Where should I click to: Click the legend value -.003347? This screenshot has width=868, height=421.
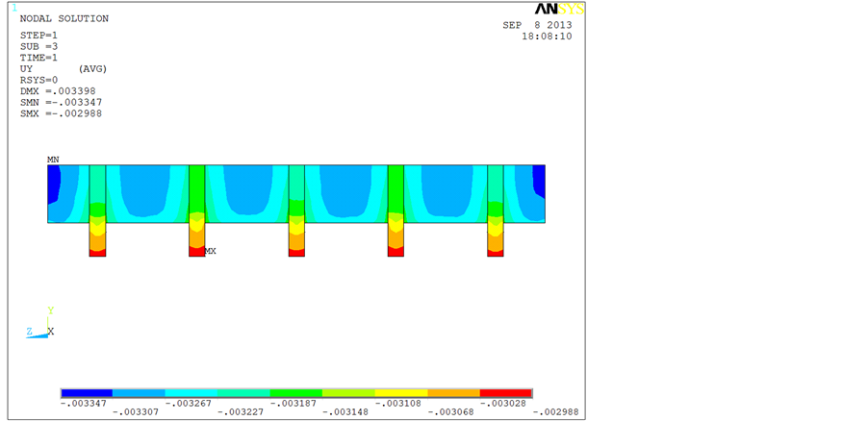(x=85, y=403)
